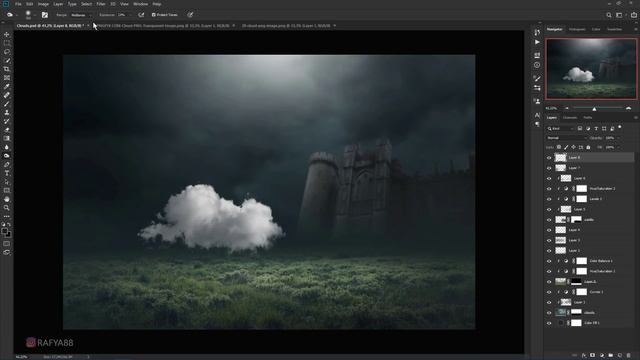640x360 pixels.
Task: Select the Type tool
Action: 7,173
